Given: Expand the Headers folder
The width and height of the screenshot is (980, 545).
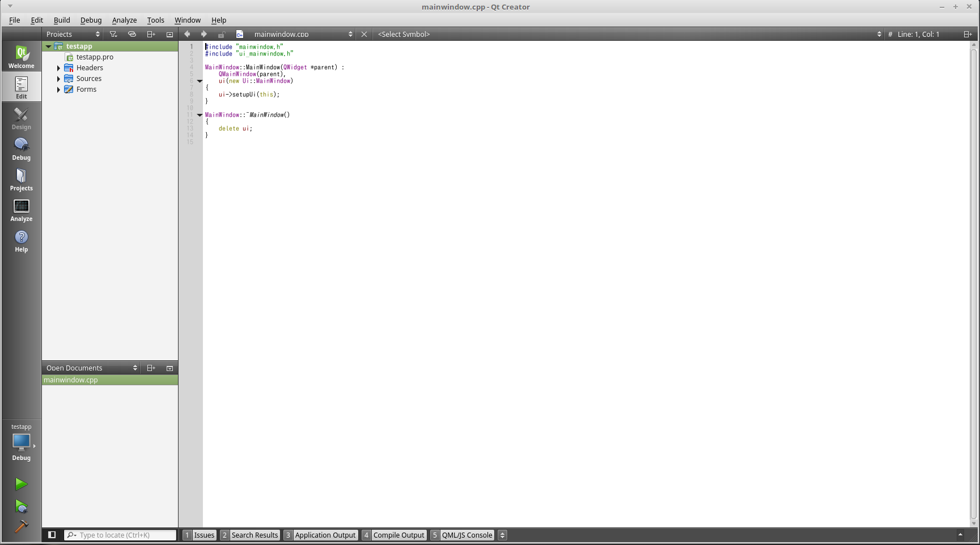Looking at the screenshot, I should [58, 68].
